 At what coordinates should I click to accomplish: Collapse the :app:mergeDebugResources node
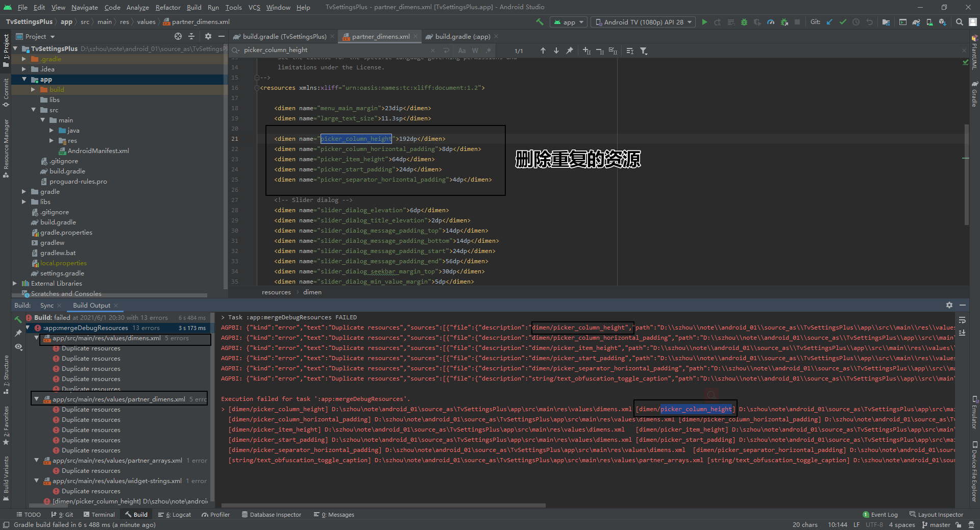(29, 327)
